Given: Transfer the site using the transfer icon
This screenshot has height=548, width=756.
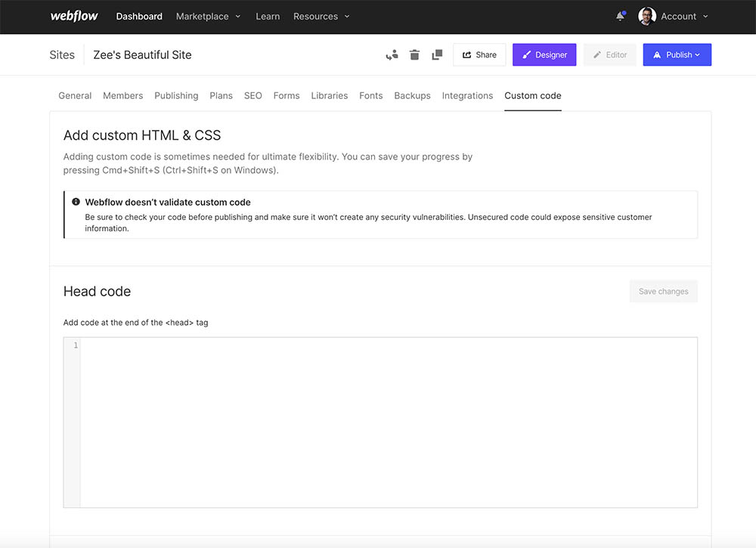Looking at the screenshot, I should pos(392,54).
